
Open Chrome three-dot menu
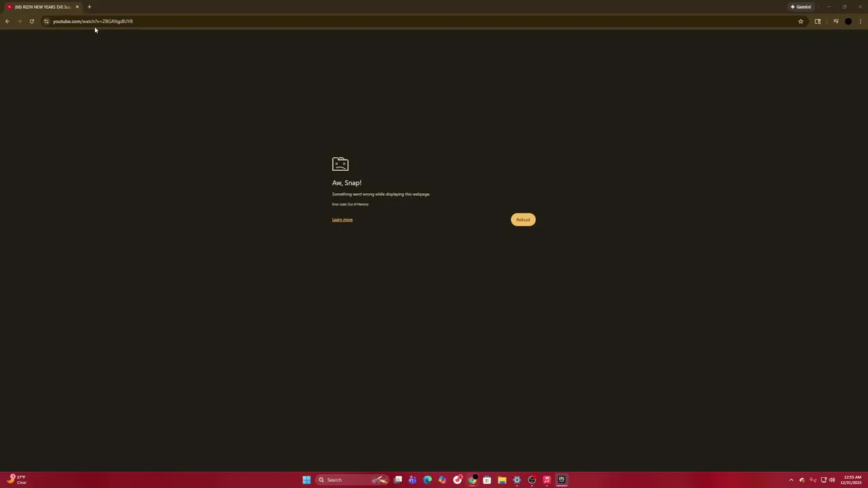[861, 21]
